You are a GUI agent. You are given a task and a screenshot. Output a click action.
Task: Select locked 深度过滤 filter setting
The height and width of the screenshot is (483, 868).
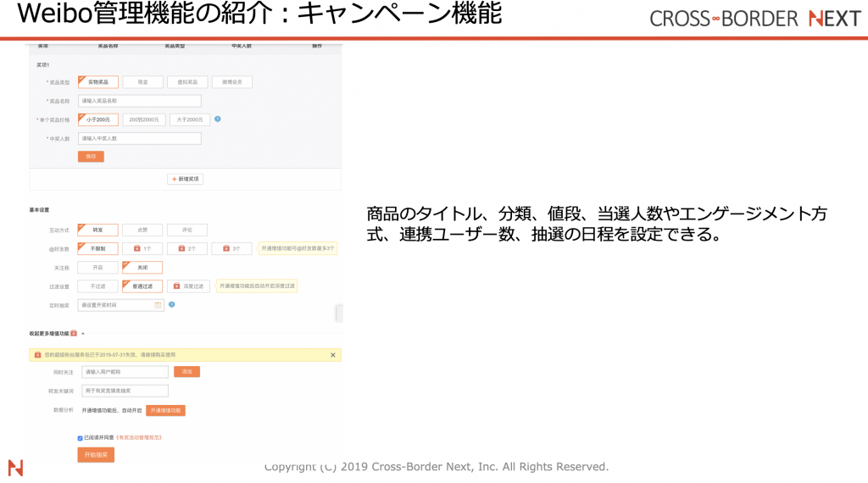click(x=187, y=286)
